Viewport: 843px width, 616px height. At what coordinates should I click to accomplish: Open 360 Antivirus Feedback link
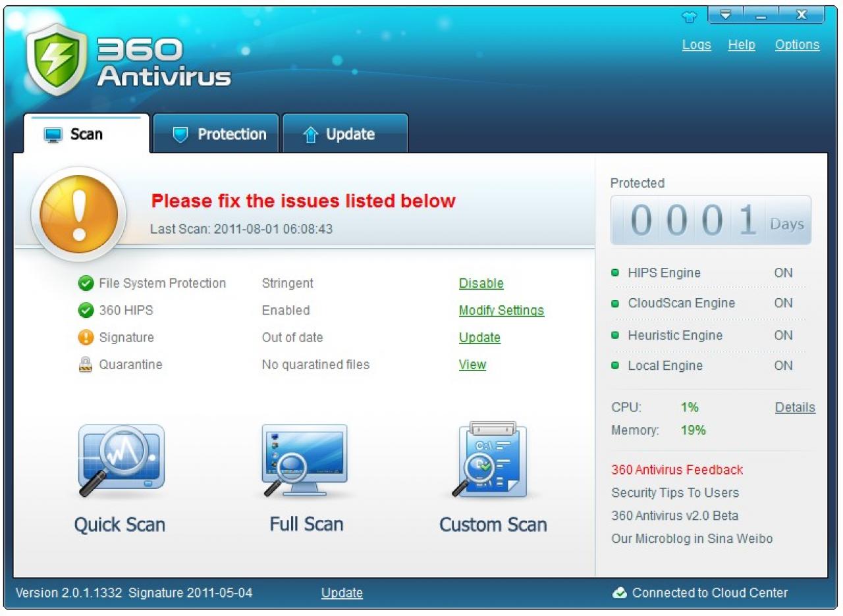pos(677,470)
